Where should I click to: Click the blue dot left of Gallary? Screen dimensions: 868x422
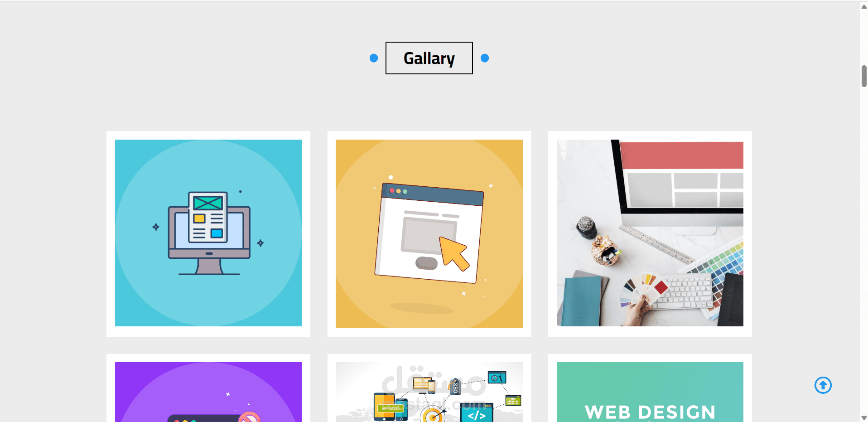coord(374,58)
